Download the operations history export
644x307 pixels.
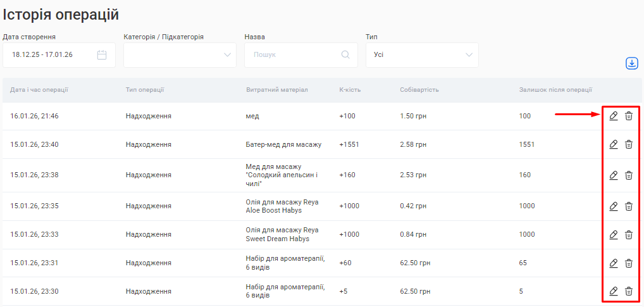631,63
